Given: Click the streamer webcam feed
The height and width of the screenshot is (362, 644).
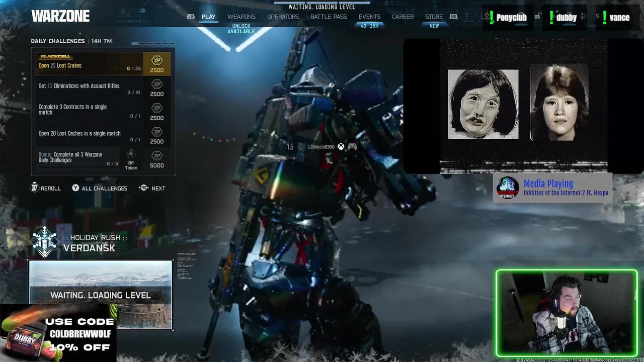Looking at the screenshot, I should [x=567, y=313].
